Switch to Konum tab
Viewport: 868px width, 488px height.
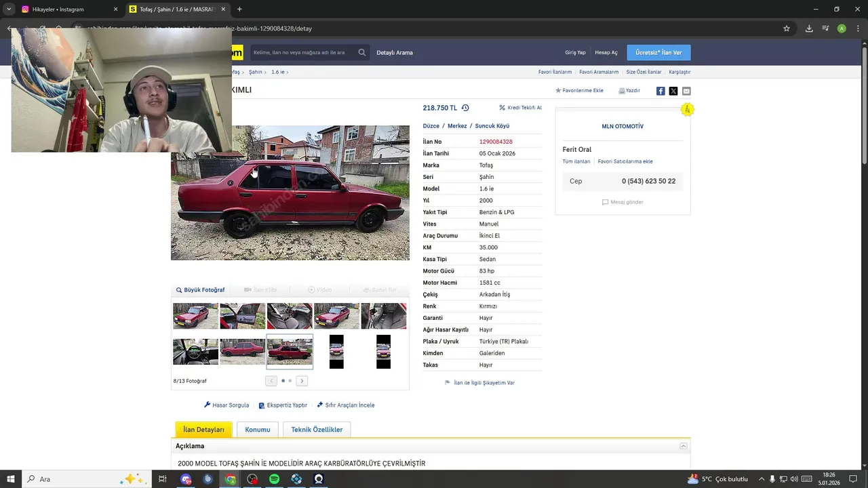(258, 430)
